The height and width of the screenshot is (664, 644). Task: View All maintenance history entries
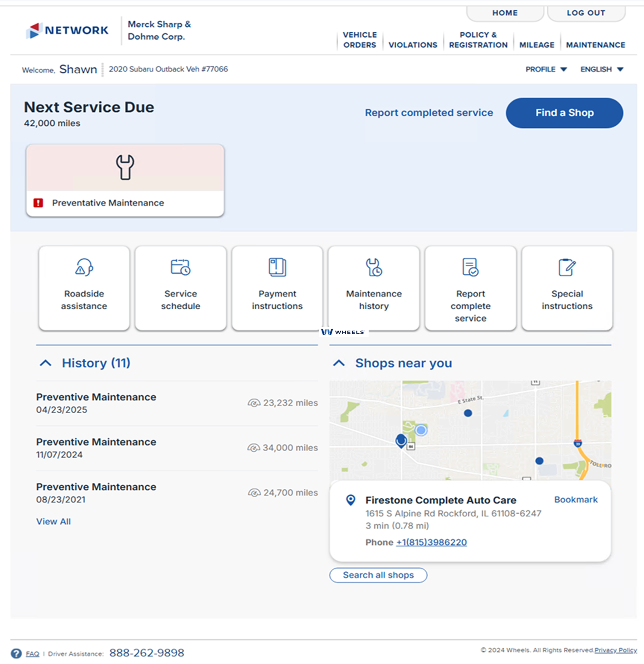tap(53, 521)
